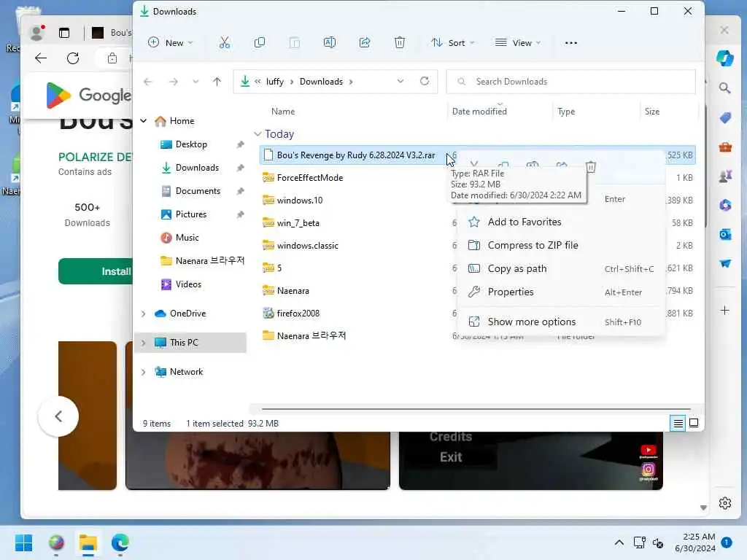
Task: Sort by Size column header
Action: (x=651, y=112)
